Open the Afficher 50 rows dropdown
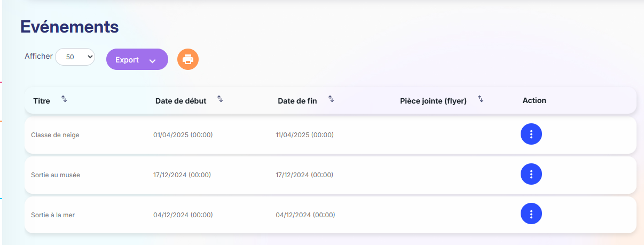The image size is (644, 245). 75,57
